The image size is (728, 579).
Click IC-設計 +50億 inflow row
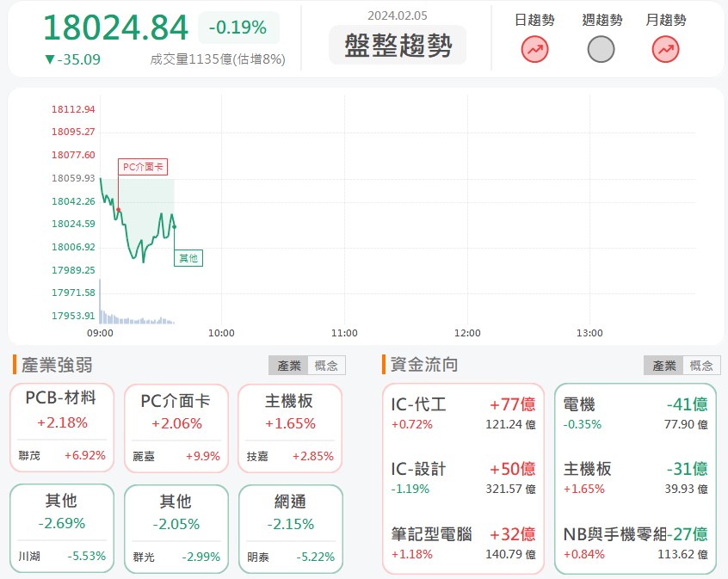pyautogui.click(x=463, y=477)
